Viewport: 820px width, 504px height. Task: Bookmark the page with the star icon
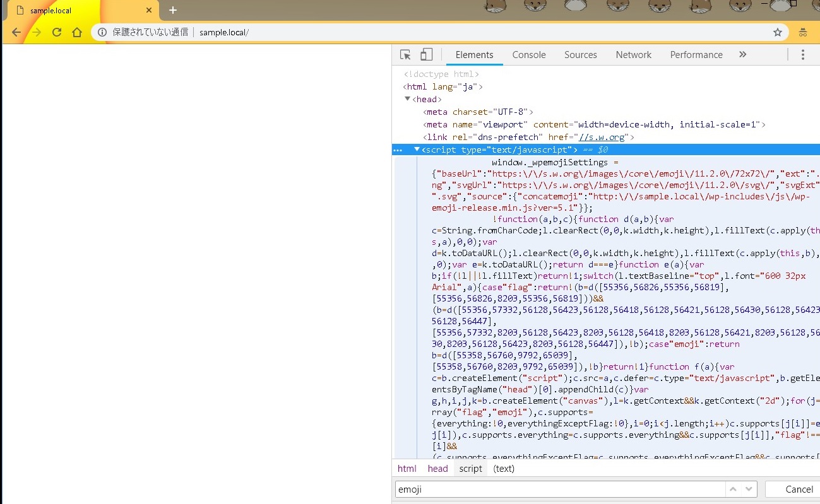777,32
